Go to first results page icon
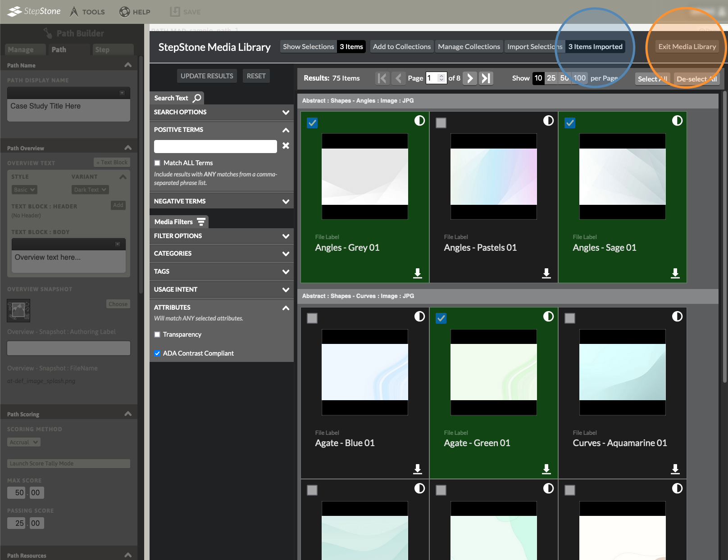Viewport: 728px width, 560px height. [382, 78]
